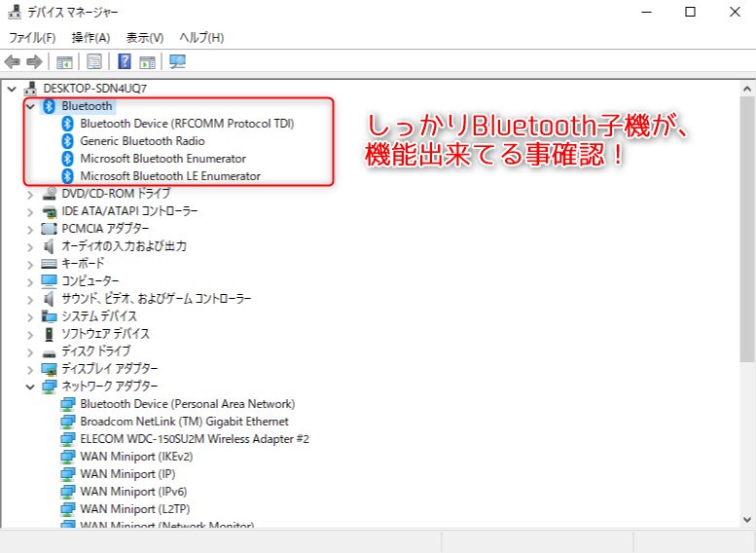Click the Forward arrow toolbar icon
The width and height of the screenshot is (756, 553).
pos(34,61)
